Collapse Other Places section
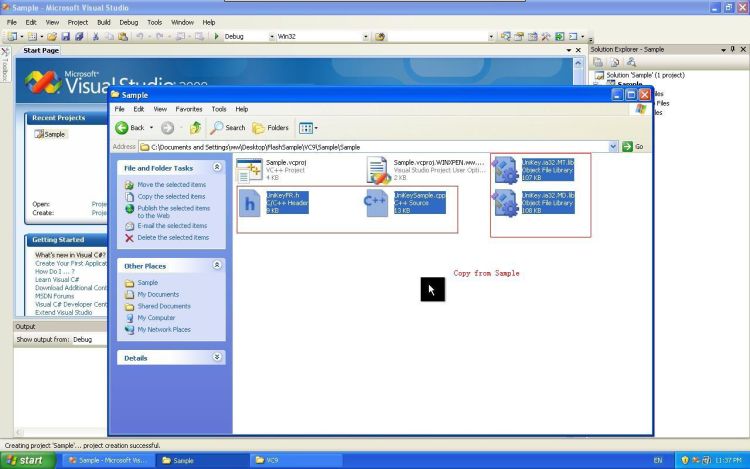750x469 pixels. pos(217,265)
